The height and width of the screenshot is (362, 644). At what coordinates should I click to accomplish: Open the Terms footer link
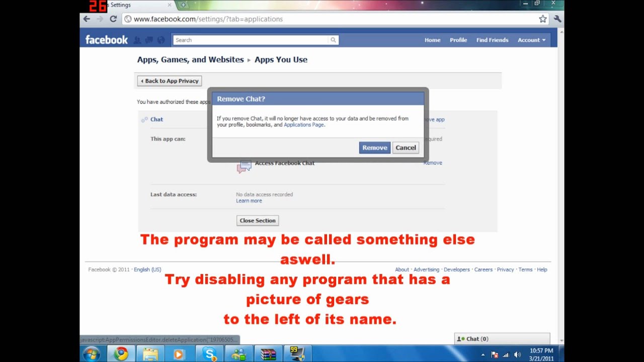[525, 269]
